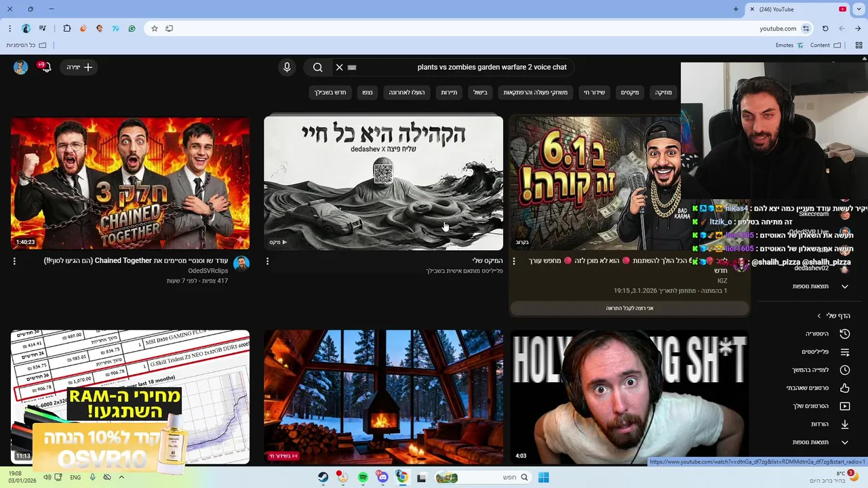Click the magnifier search button
The height and width of the screenshot is (488, 868).
317,67
